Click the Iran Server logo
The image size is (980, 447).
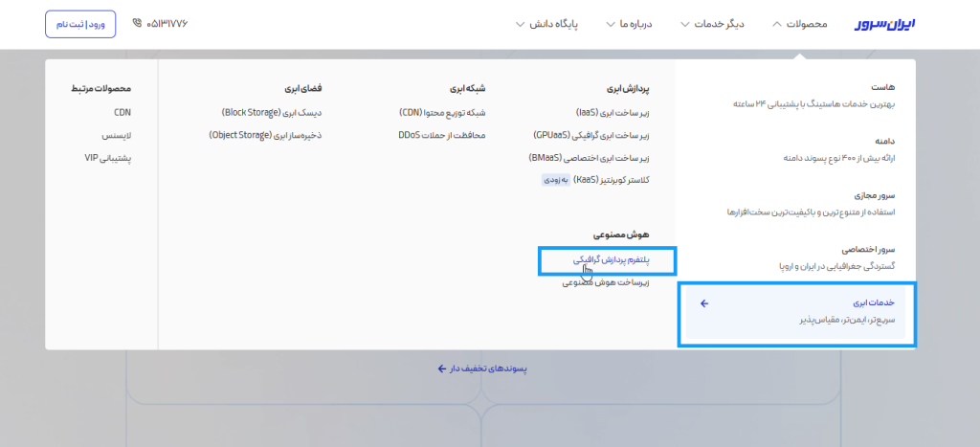[885, 24]
